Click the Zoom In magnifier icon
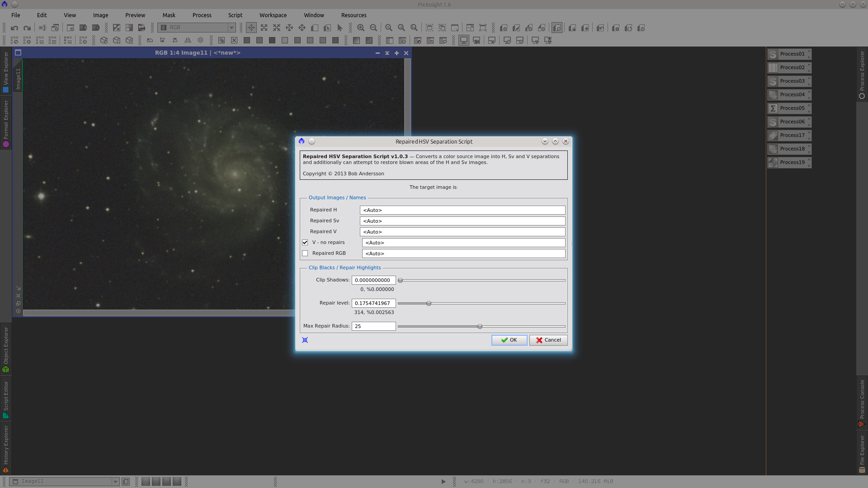 [x=361, y=28]
